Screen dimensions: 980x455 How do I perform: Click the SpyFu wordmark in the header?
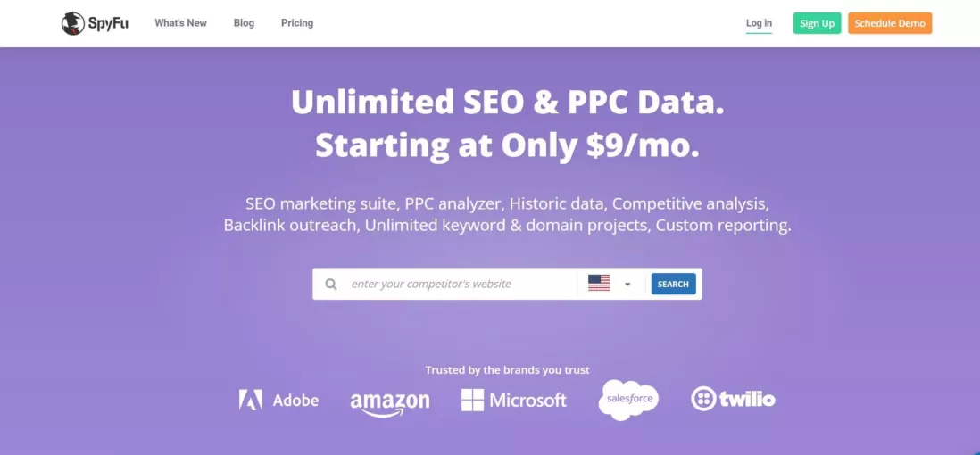tap(107, 23)
